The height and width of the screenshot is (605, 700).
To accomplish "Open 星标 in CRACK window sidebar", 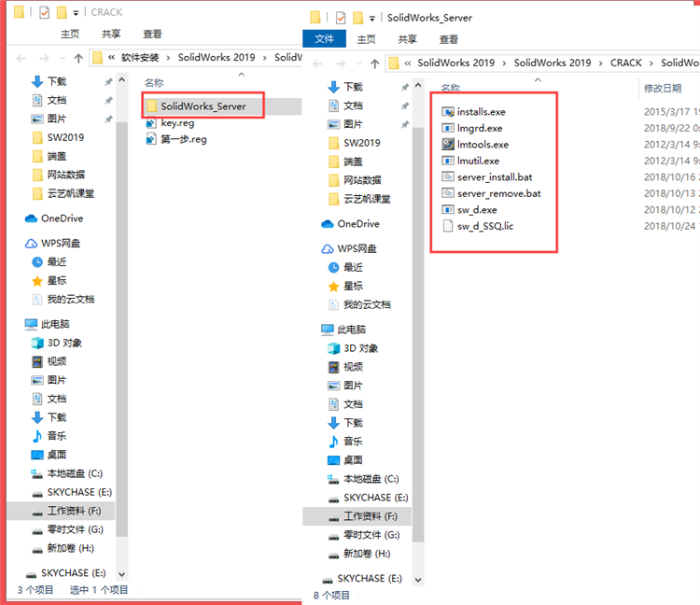I will (x=49, y=280).
